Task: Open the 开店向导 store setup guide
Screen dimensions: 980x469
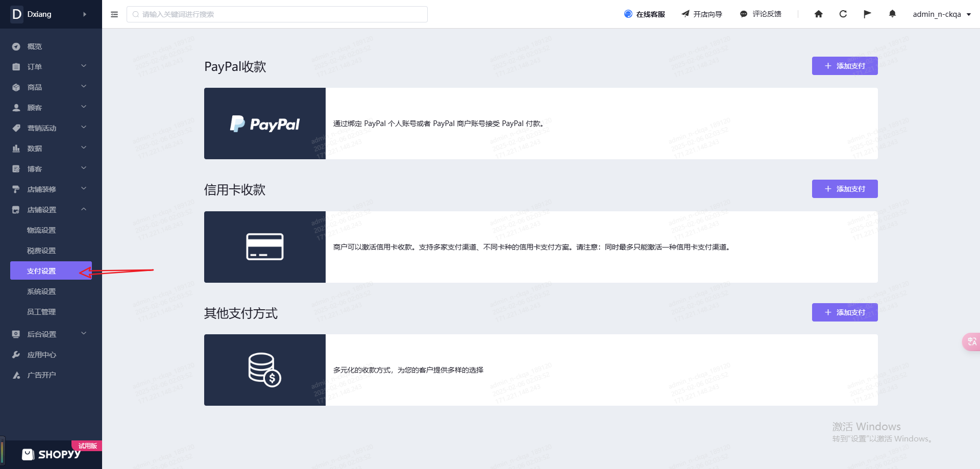Action: coord(702,14)
